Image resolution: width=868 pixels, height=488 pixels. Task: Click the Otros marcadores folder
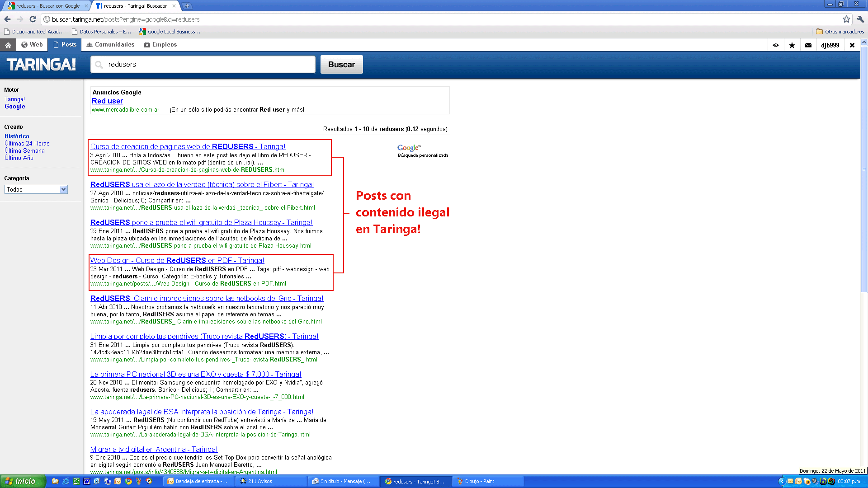840,32
